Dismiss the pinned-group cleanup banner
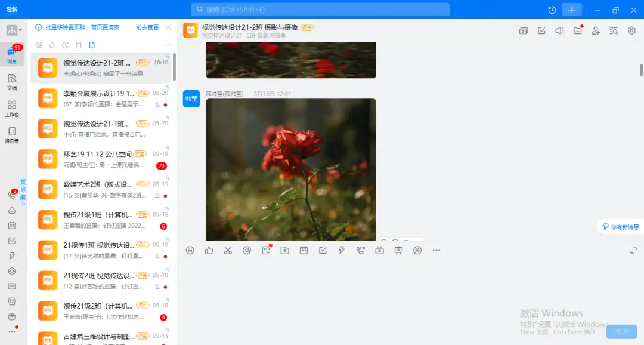The image size is (644, 345). tap(168, 27)
